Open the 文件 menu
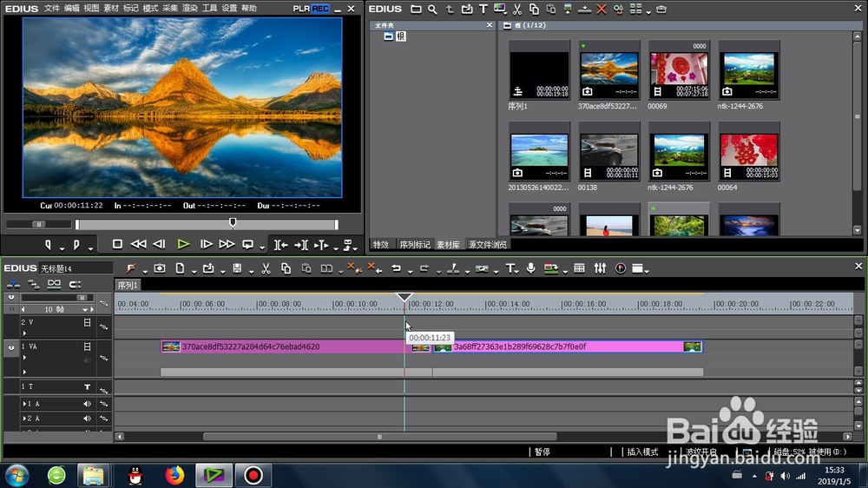The width and height of the screenshot is (868, 488). pos(51,9)
